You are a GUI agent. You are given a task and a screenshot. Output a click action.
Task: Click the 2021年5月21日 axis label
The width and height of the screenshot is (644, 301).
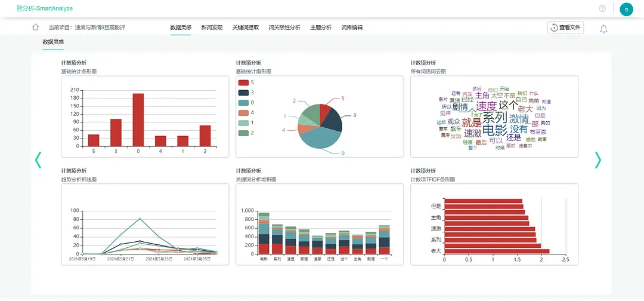(x=119, y=259)
